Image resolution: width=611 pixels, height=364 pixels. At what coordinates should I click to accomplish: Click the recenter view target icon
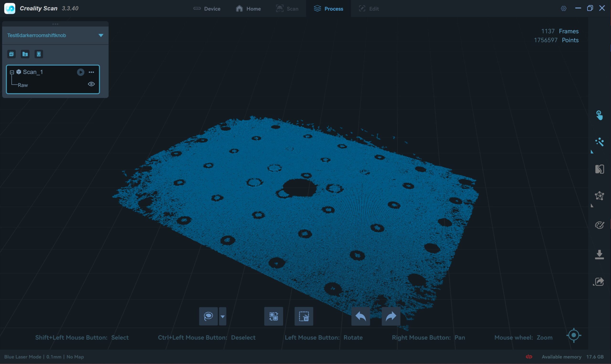tap(574, 335)
